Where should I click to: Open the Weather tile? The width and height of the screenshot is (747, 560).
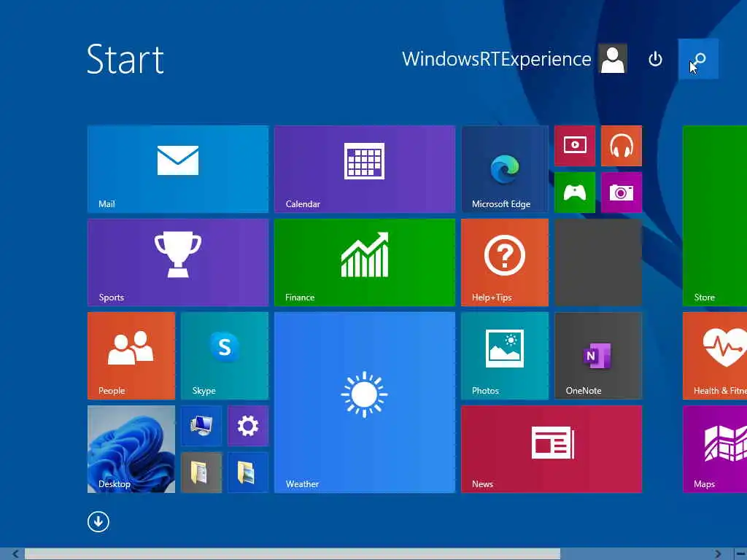pyautogui.click(x=365, y=402)
